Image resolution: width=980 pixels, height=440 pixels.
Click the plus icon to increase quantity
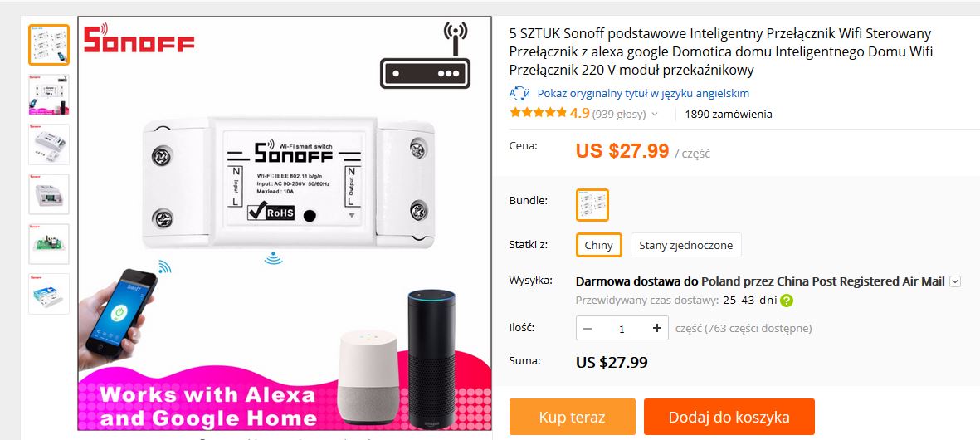tap(657, 328)
